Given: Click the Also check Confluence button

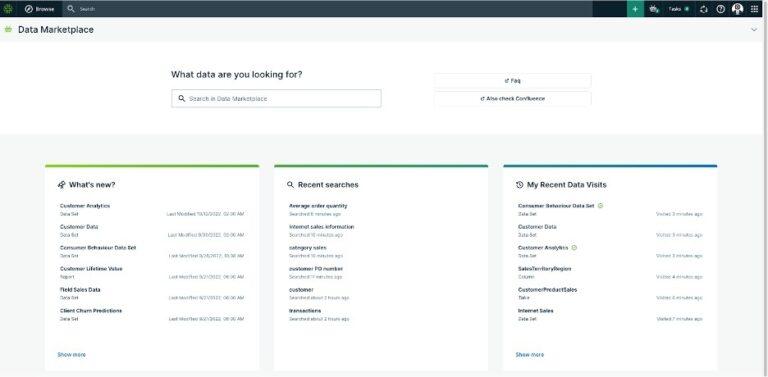Looking at the screenshot, I should [x=512, y=98].
